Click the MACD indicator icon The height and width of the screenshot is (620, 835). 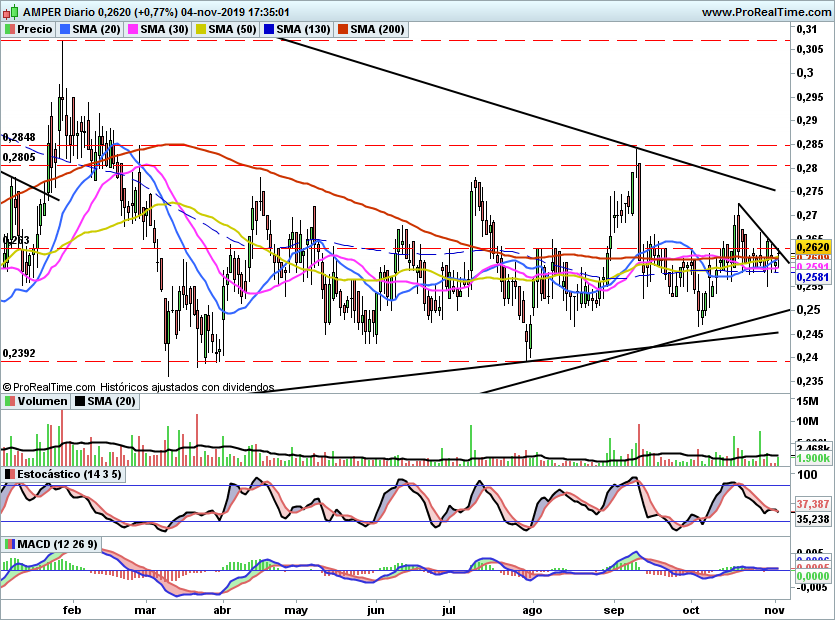(10, 544)
